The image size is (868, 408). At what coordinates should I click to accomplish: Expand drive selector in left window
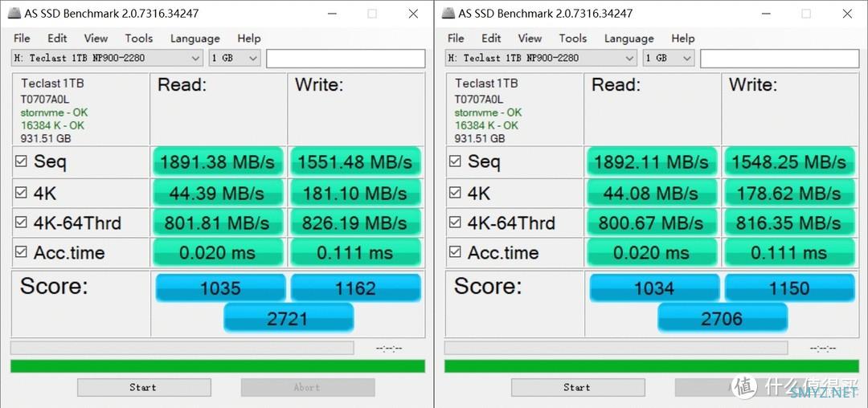[108, 58]
